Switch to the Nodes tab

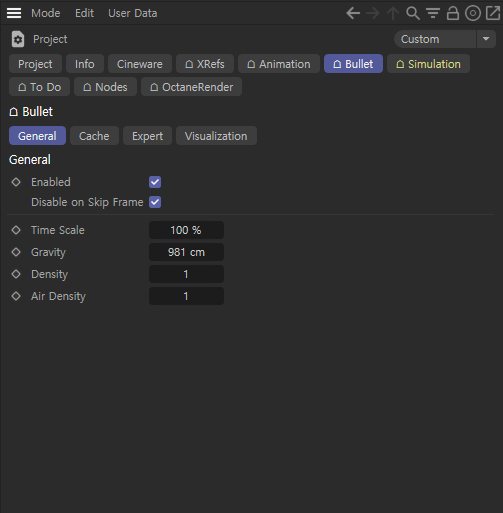tap(105, 87)
